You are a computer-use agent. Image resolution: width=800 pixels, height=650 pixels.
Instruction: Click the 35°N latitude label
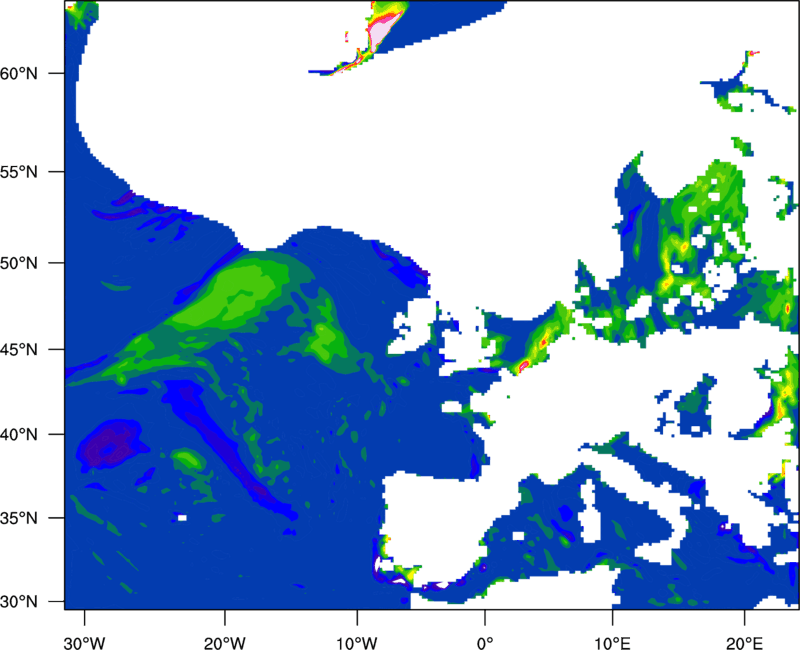pos(19,518)
